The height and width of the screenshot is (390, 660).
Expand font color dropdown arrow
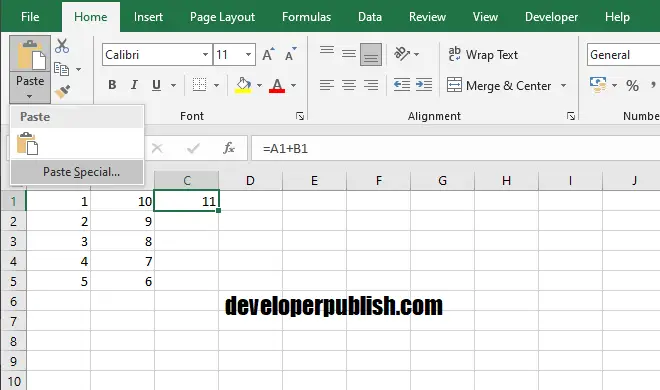pos(293,85)
